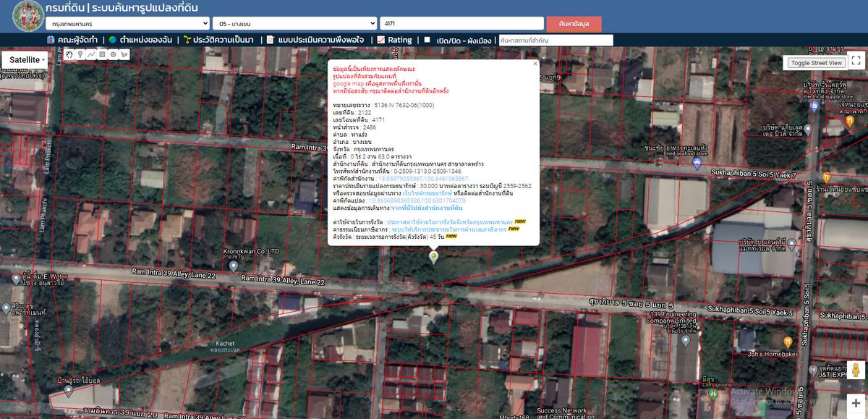Click the E Water place pin
This screenshot has width=868, height=419.
(16, 278)
